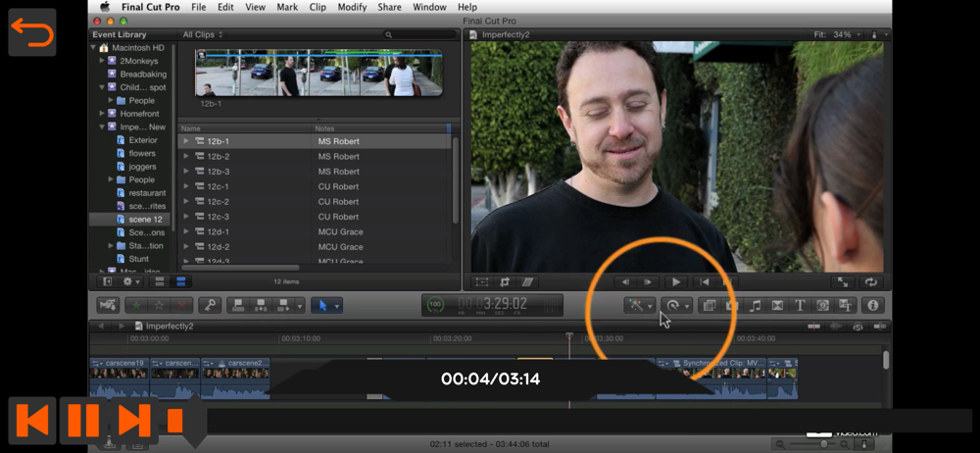This screenshot has width=980, height=453.
Task: Select the arrow Select tool
Action: [323, 305]
